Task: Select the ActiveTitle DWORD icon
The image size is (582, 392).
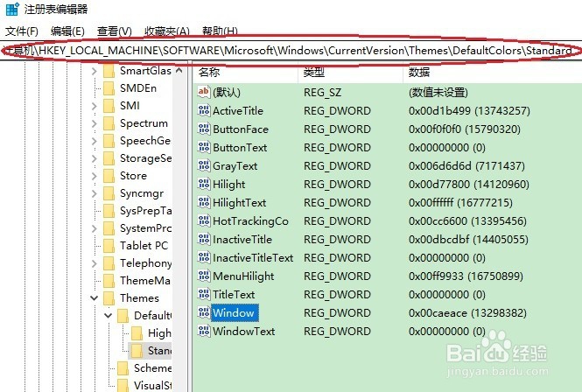Action: point(204,110)
